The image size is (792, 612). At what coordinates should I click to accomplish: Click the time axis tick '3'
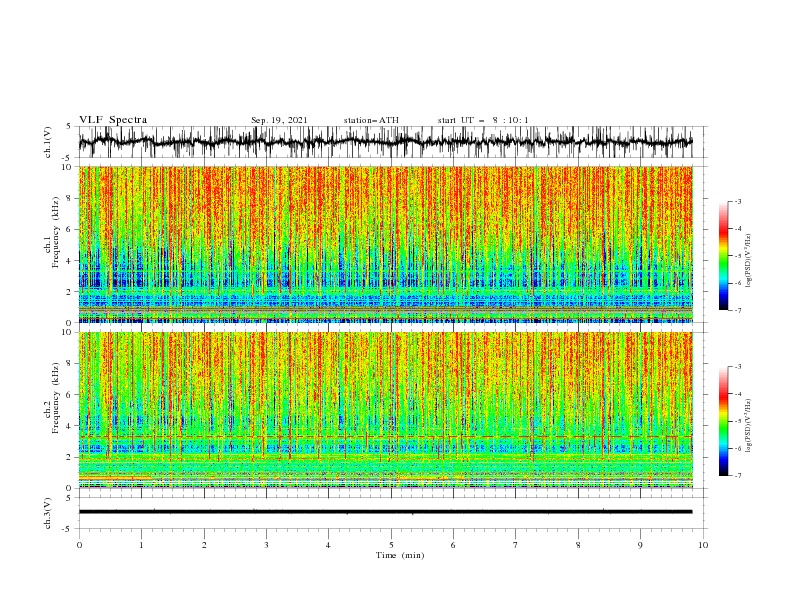pyautogui.click(x=266, y=545)
